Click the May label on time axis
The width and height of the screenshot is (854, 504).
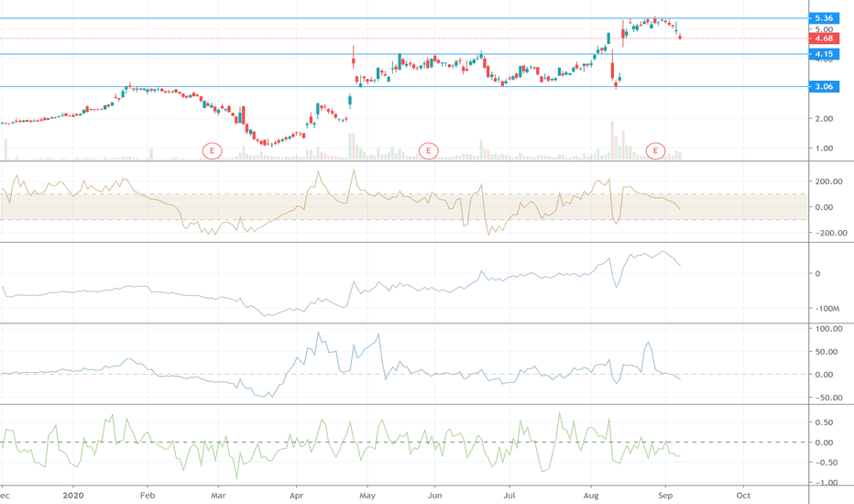pos(367,495)
